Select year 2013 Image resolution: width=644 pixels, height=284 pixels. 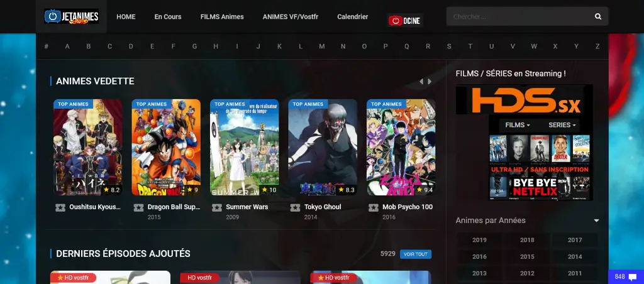tap(479, 273)
